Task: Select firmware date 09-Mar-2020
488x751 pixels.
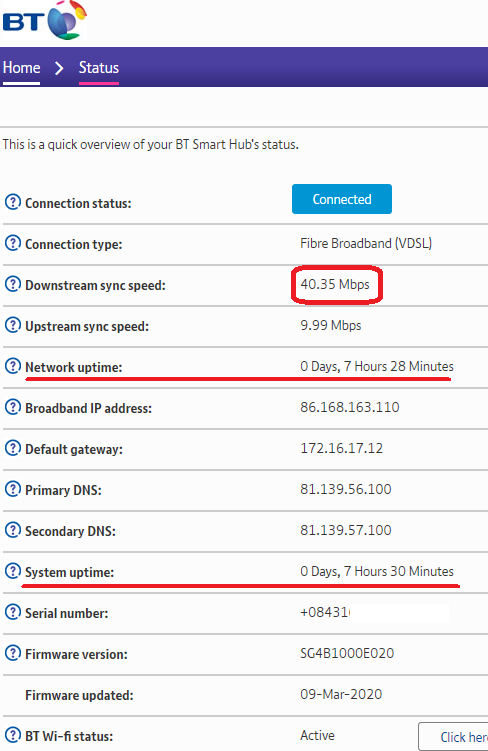Action: point(341,694)
